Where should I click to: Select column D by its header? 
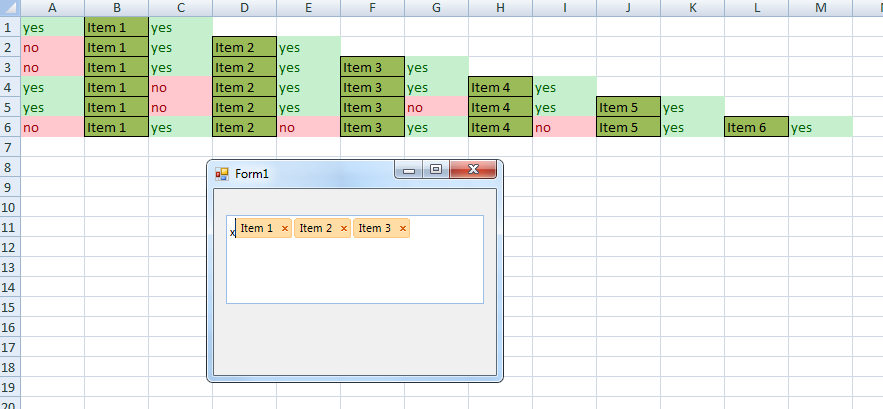point(244,8)
